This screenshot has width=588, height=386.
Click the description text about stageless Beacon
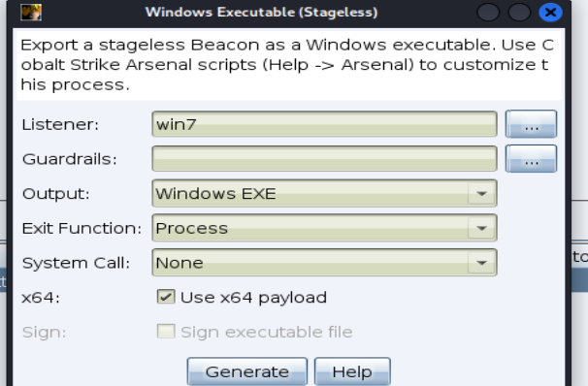pos(289,65)
